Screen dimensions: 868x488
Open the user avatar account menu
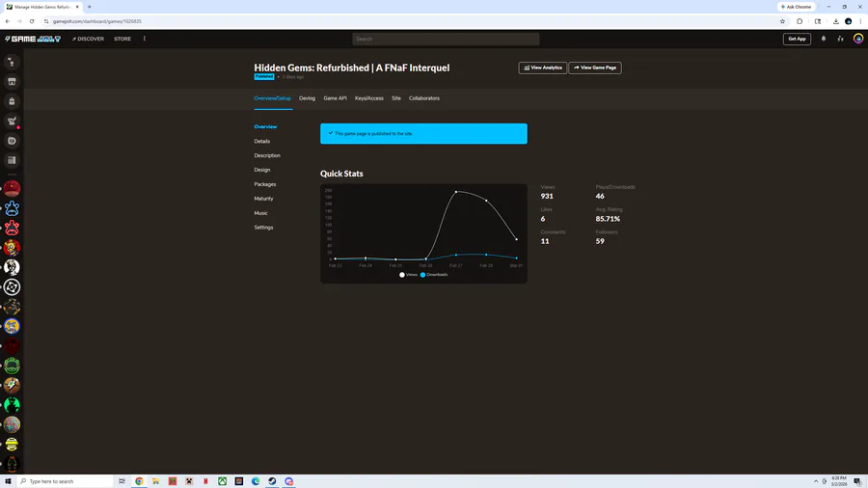[858, 39]
